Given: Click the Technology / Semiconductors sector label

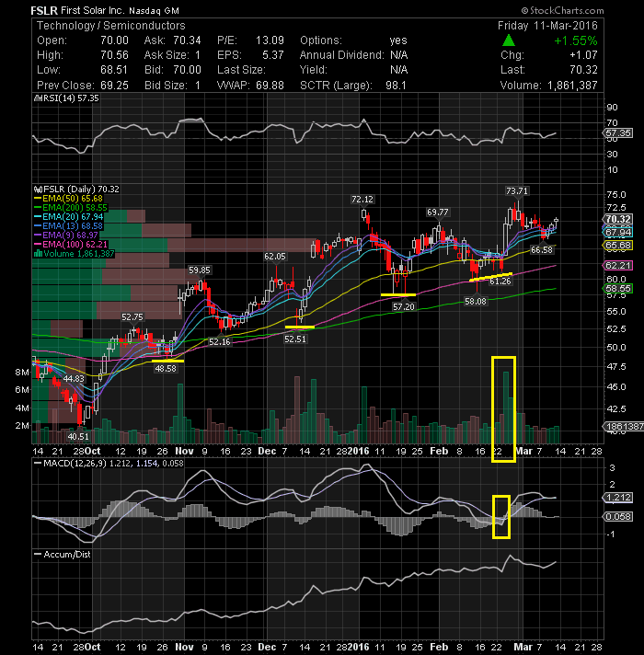Looking at the screenshot, I should (110, 26).
